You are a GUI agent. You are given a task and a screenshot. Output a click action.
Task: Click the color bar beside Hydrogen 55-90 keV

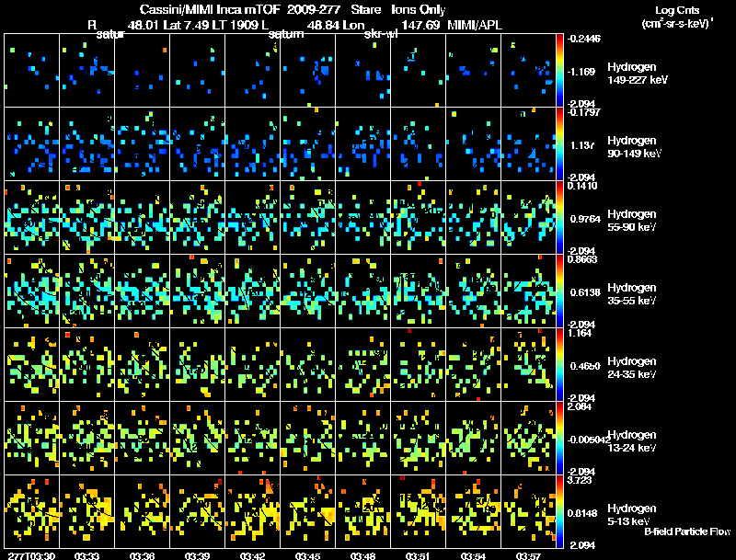[559, 218]
